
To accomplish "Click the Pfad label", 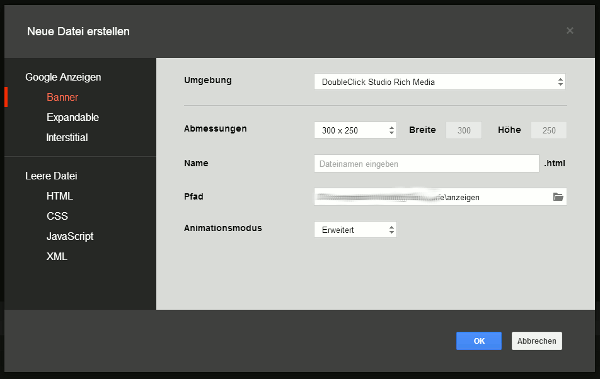I will pyautogui.click(x=194, y=196).
